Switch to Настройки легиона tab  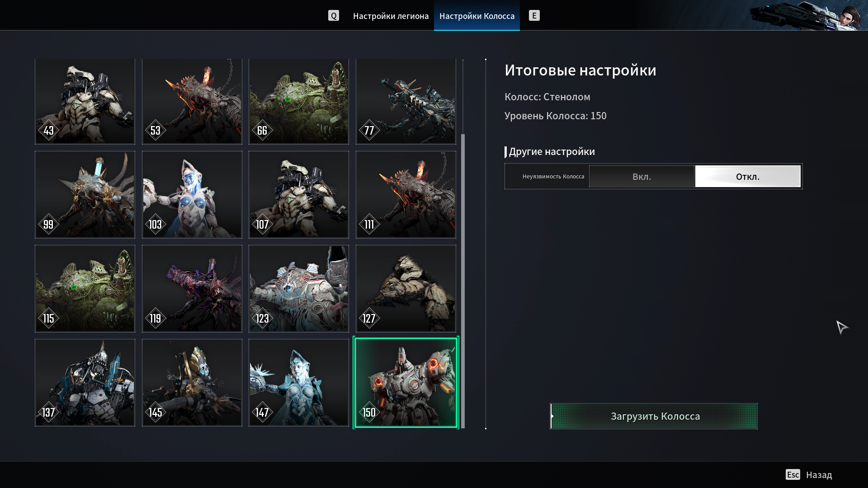391,16
